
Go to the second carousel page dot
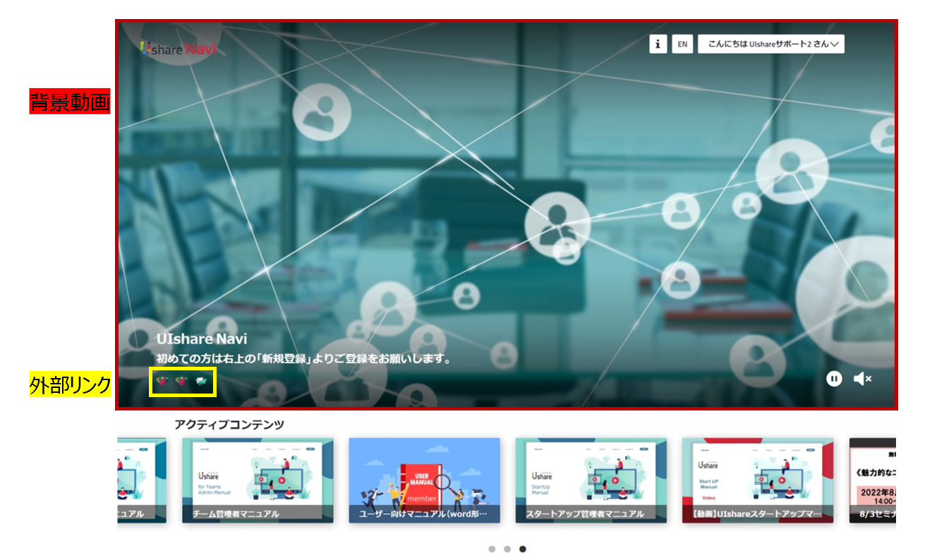[507, 549]
